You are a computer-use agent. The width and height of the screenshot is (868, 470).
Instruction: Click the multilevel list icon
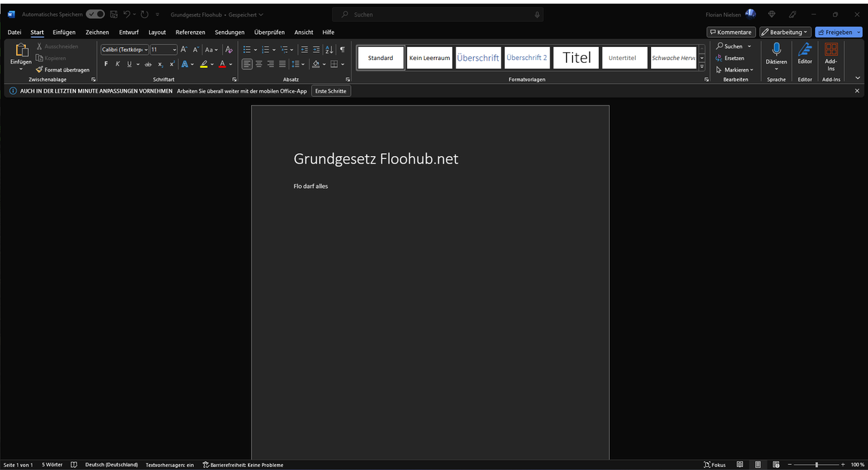click(284, 49)
